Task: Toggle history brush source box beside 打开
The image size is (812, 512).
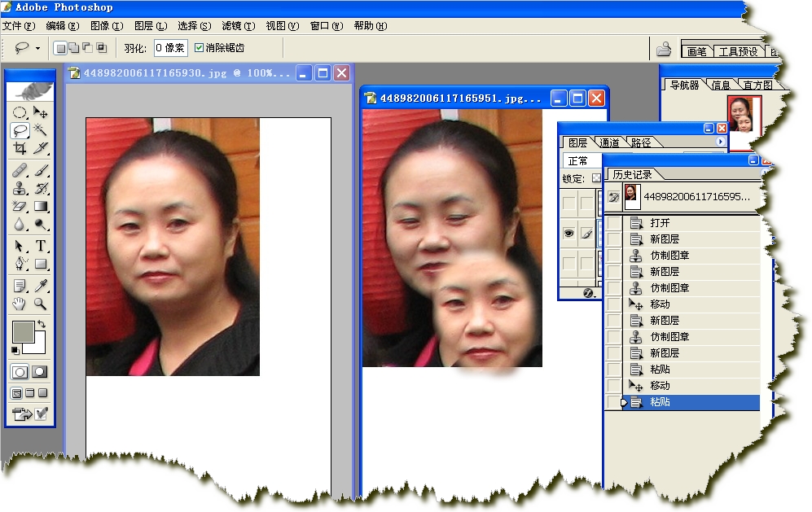Action: pos(613,223)
